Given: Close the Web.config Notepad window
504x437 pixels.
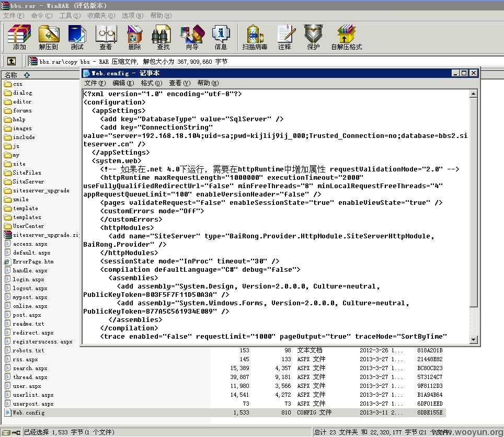Looking at the screenshot, I should (x=473, y=73).
